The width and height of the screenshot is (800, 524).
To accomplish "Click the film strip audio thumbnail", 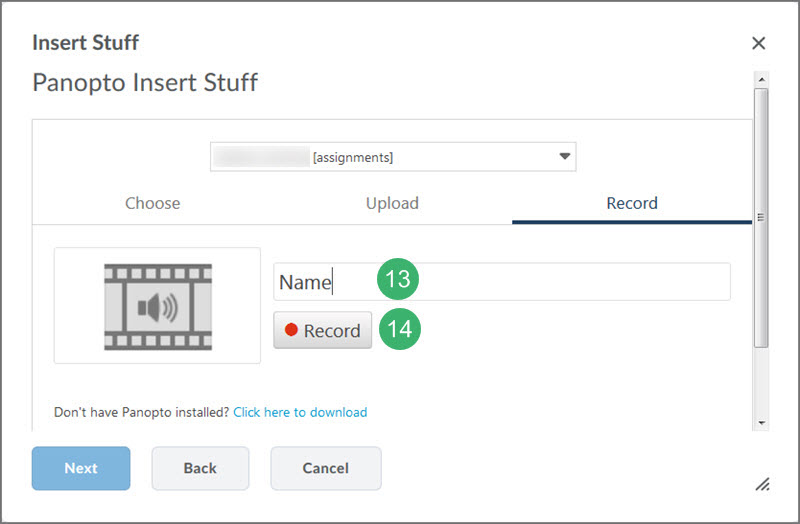I will 158,306.
